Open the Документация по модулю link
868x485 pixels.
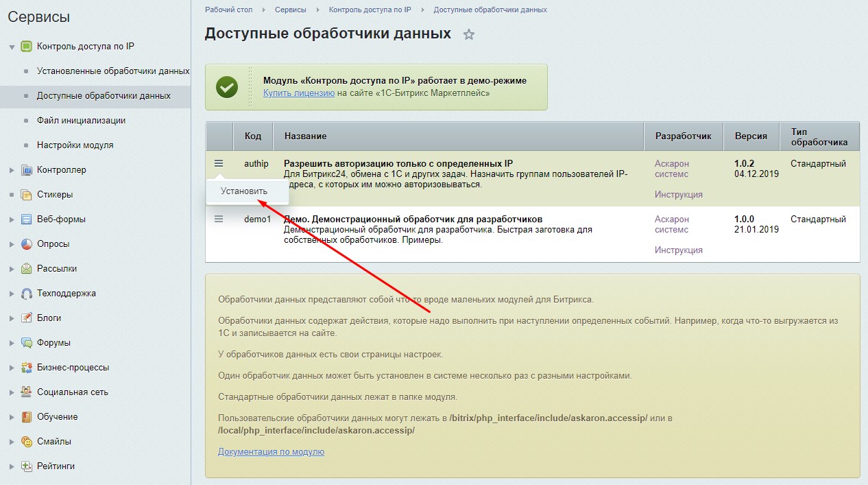271,451
